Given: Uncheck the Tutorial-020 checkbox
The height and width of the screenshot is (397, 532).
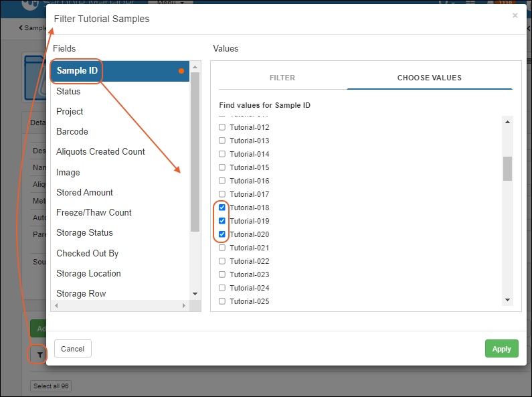Looking at the screenshot, I should [x=222, y=234].
